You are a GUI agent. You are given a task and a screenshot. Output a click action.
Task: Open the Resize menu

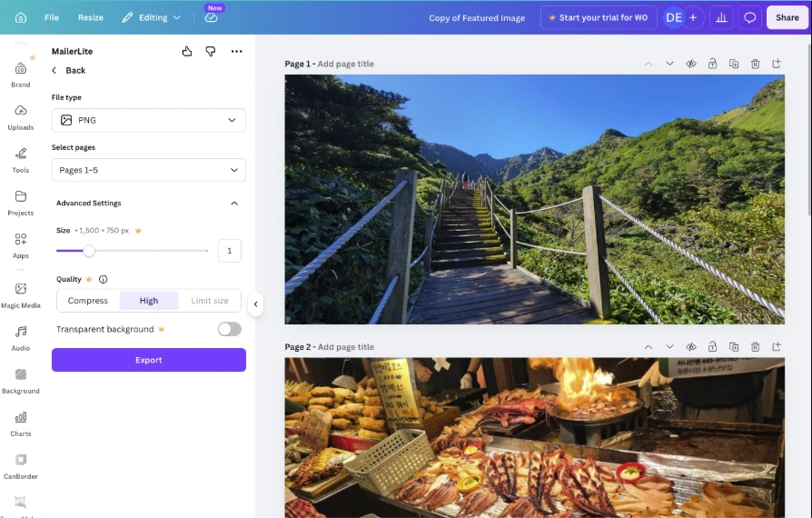pos(91,17)
